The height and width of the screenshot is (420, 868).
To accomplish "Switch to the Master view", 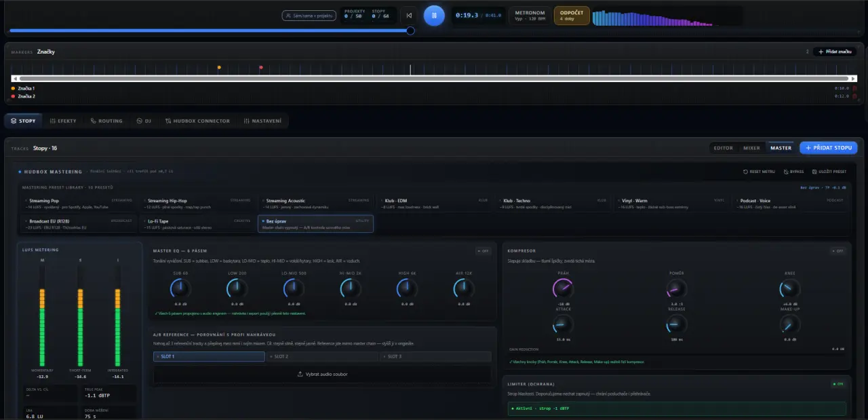I will [781, 148].
